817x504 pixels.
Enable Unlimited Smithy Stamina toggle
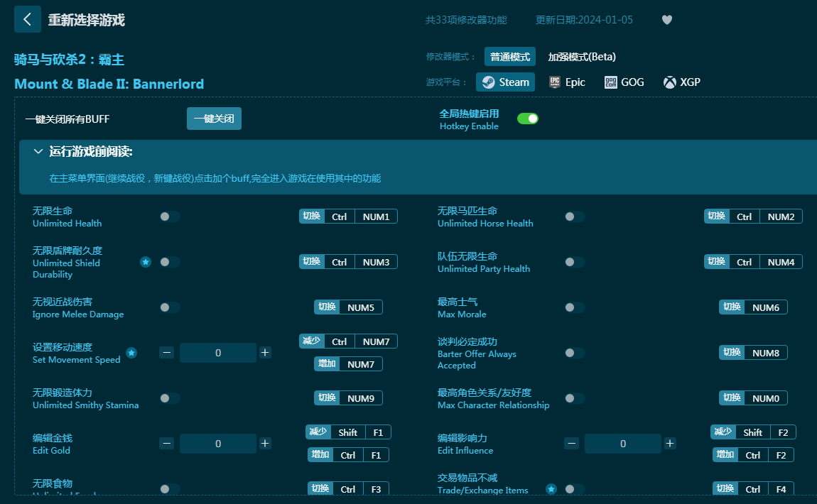(170, 398)
